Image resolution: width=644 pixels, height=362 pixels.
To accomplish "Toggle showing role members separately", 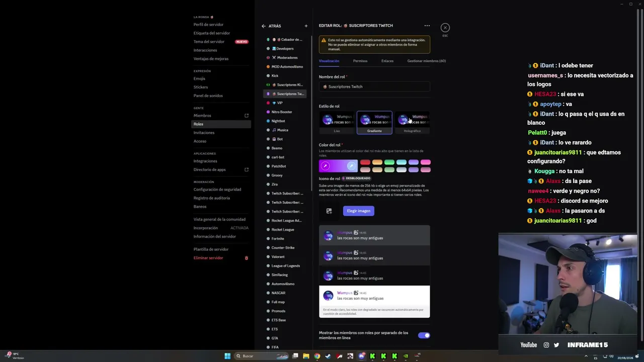I will [424, 335].
